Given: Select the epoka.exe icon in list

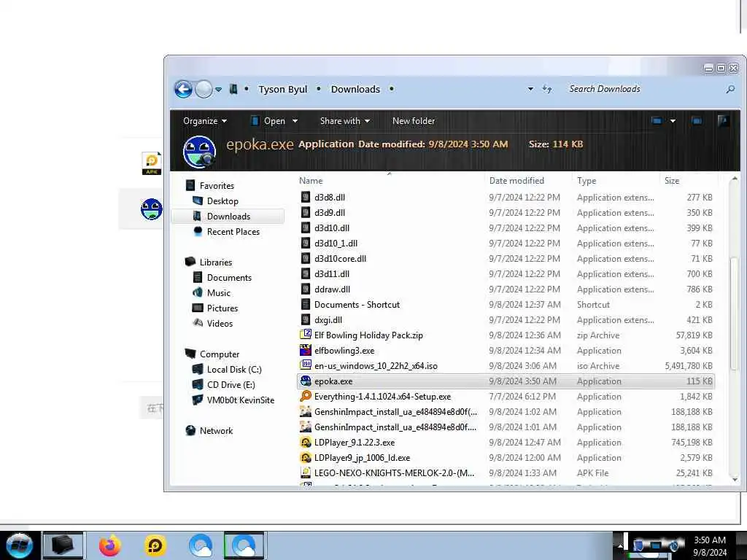Looking at the screenshot, I should point(306,381).
